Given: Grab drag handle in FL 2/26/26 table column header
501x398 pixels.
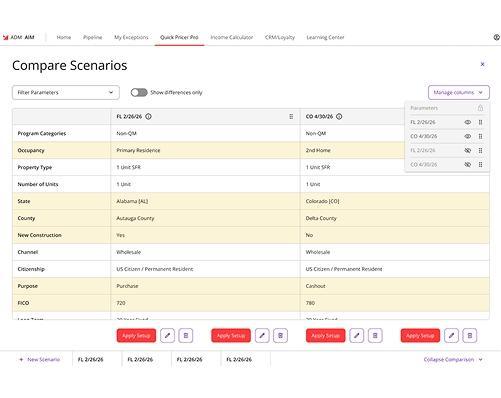Looking at the screenshot, I should [291, 116].
